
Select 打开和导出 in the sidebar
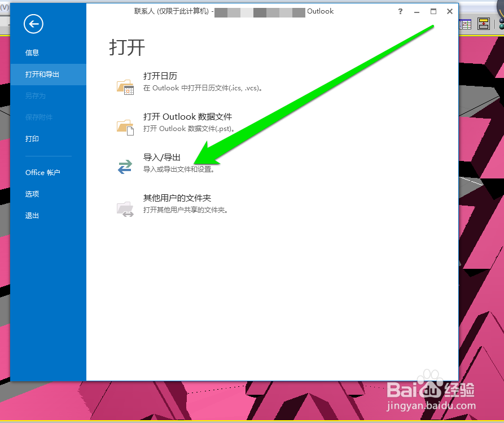point(48,75)
